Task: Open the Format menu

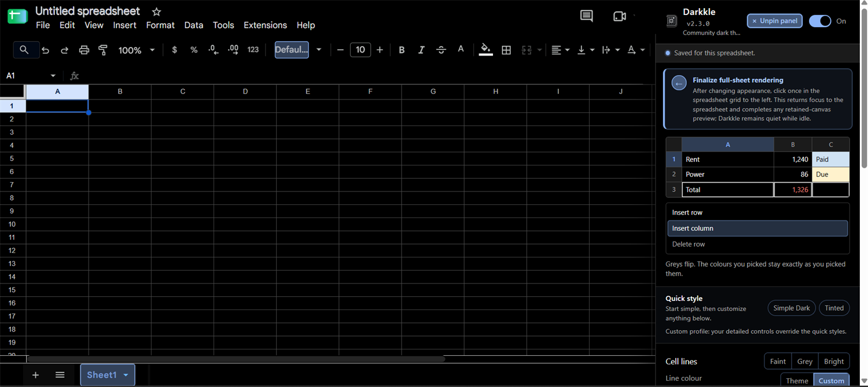Action: 160,25
